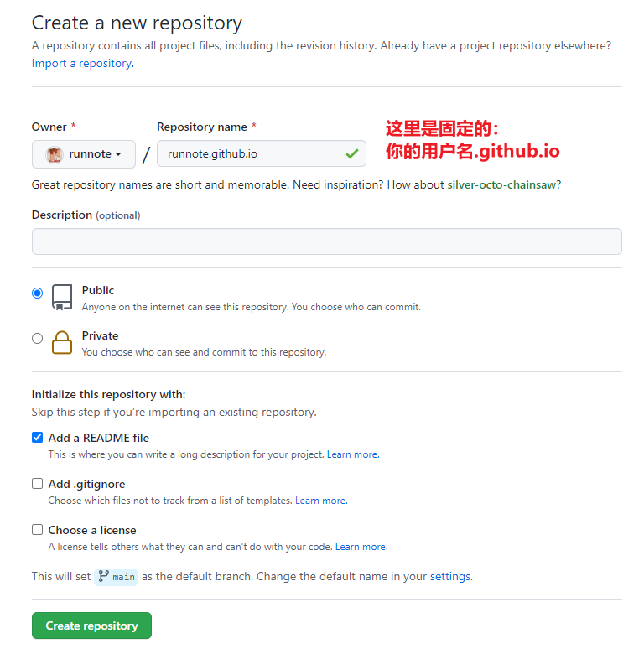Open Learn more link for .gitignore templates
The width and height of the screenshot is (644, 649).
tap(320, 501)
